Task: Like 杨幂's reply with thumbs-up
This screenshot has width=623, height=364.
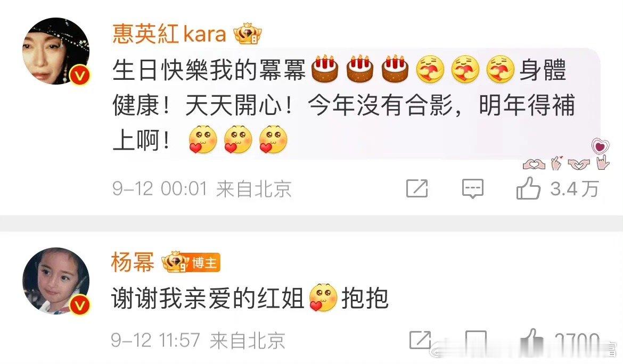Action: pyautogui.click(x=532, y=341)
